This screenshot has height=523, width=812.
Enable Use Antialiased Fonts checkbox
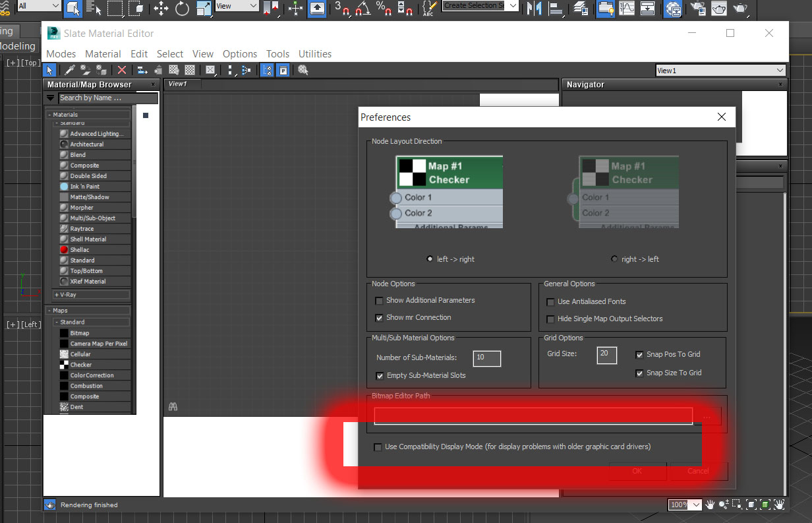pos(550,302)
